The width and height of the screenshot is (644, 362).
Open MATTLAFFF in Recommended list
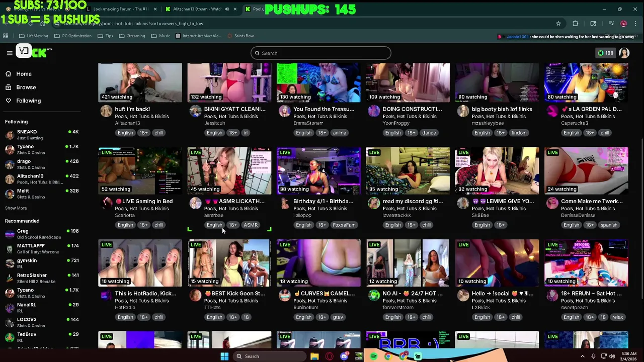[x=41, y=248]
